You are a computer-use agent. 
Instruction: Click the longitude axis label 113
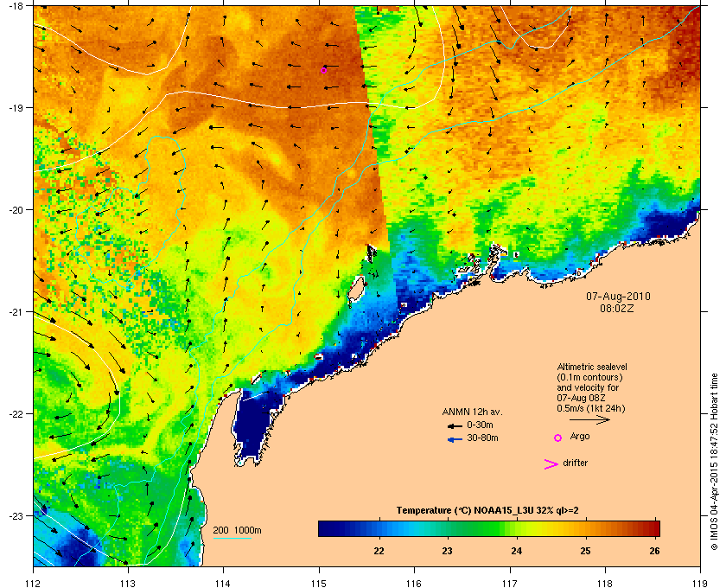128,583
